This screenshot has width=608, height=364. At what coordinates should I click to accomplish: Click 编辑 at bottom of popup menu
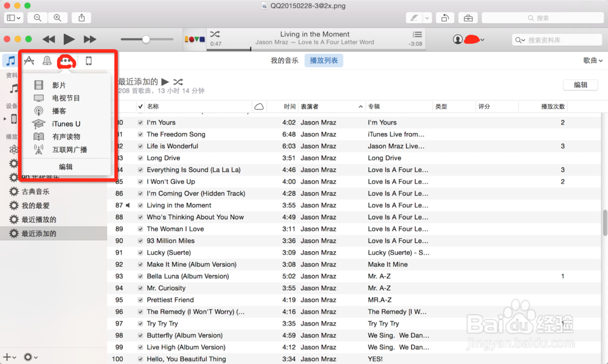point(66,167)
